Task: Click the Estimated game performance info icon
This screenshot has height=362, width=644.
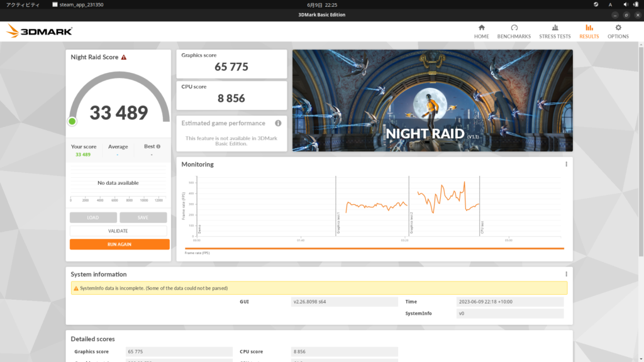Action: click(278, 123)
